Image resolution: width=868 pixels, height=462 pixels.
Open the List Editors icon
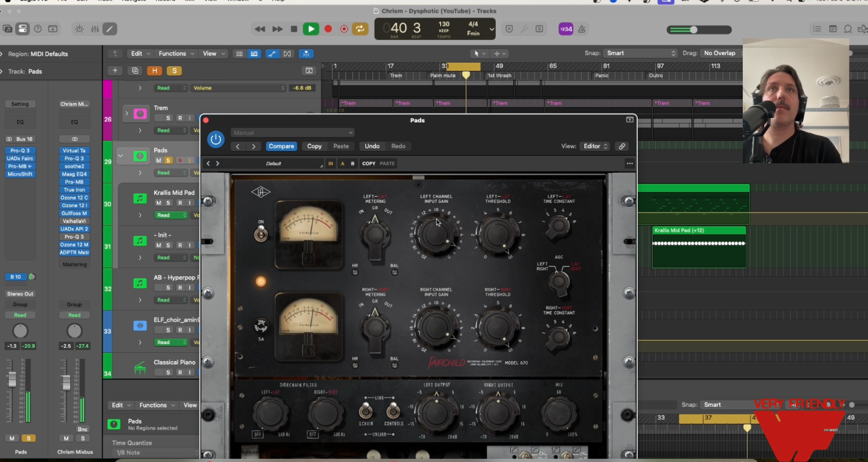tap(817, 29)
